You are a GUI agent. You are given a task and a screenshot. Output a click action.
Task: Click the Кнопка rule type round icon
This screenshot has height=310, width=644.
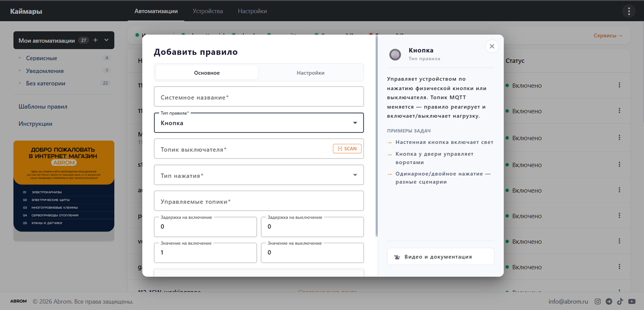tap(395, 54)
